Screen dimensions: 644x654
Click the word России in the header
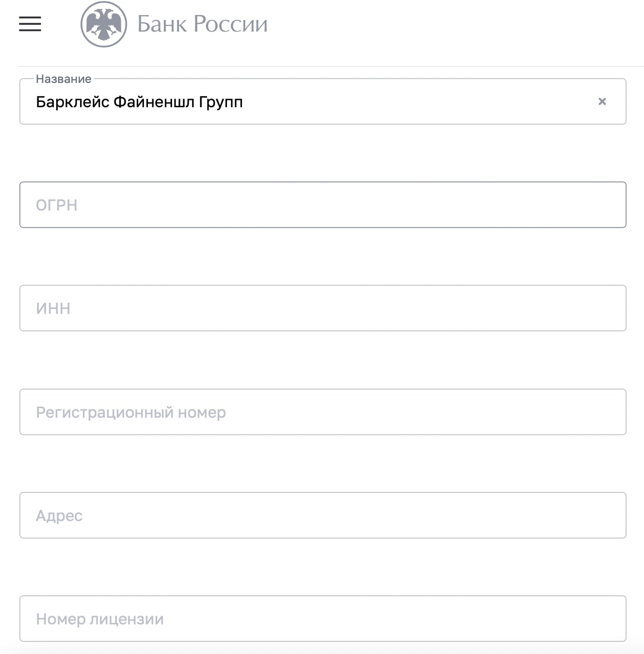click(231, 24)
